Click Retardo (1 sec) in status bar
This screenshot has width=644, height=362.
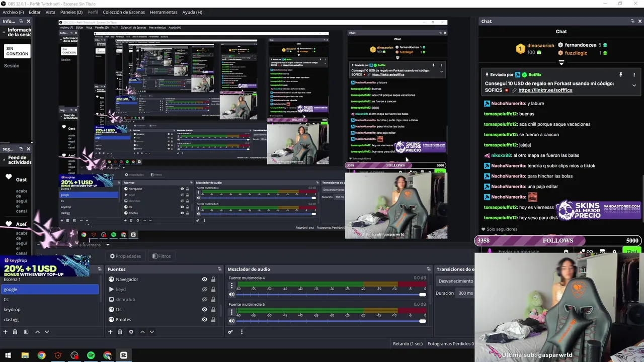click(x=408, y=344)
